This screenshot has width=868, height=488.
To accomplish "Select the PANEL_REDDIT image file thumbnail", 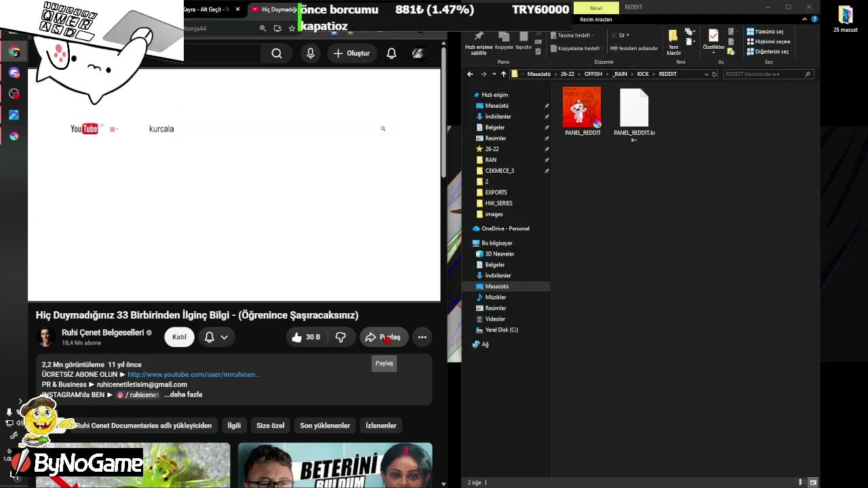I will [582, 107].
